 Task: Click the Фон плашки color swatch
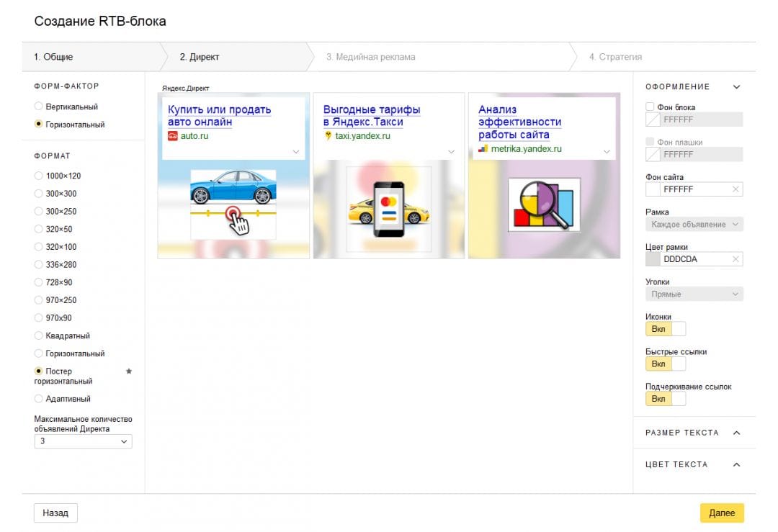tap(653, 155)
